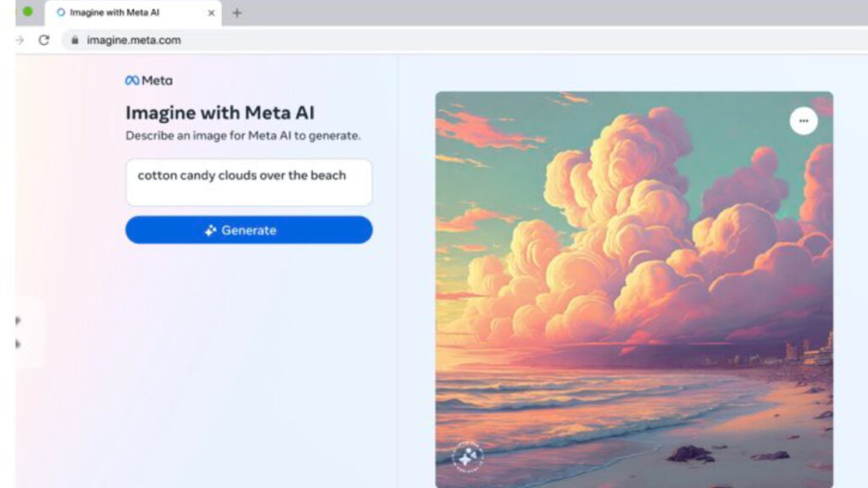Viewport: 868px width, 488px height.
Task: Click the circular Meta AI watermark on the image
Action: pos(468,455)
